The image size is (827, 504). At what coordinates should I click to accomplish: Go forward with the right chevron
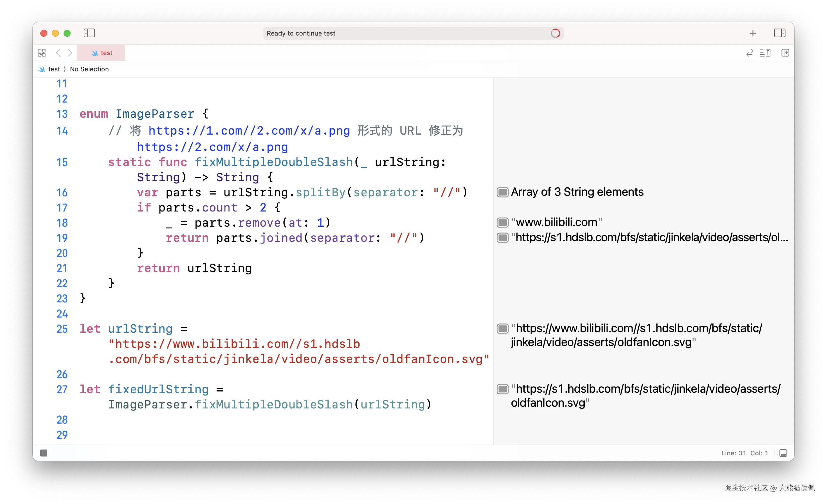pyautogui.click(x=70, y=53)
